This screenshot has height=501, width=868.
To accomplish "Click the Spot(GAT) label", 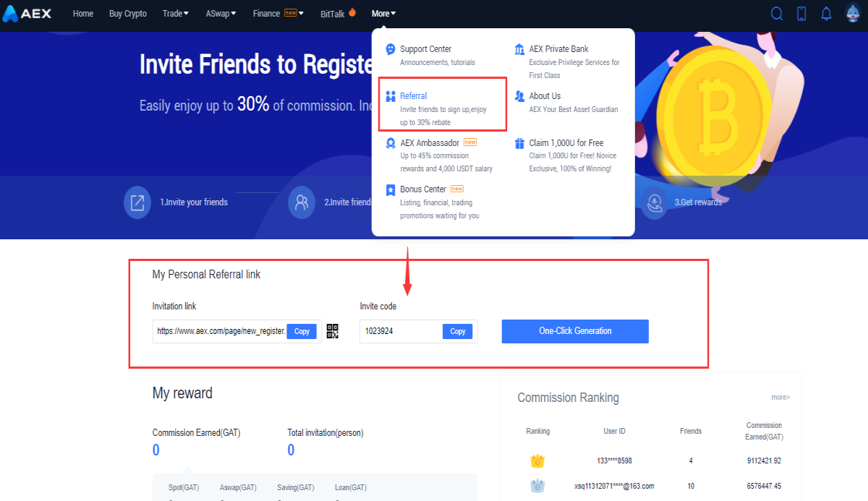I will click(x=184, y=488).
